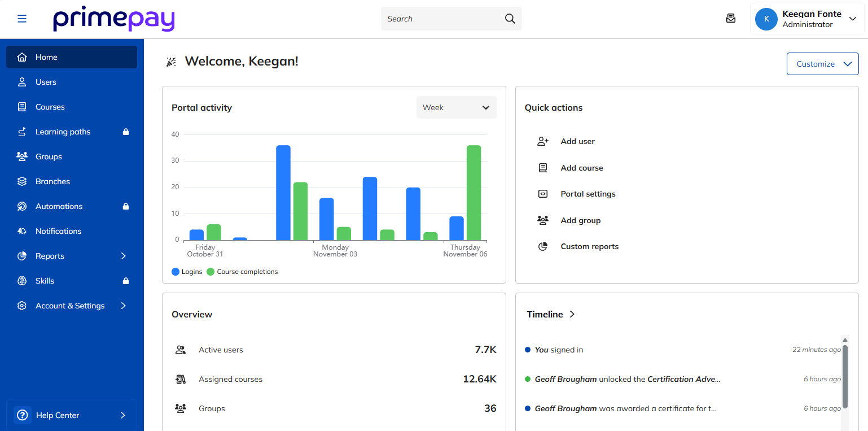Click the hamburger menu icon
The image size is (868, 431).
pyautogui.click(x=22, y=19)
